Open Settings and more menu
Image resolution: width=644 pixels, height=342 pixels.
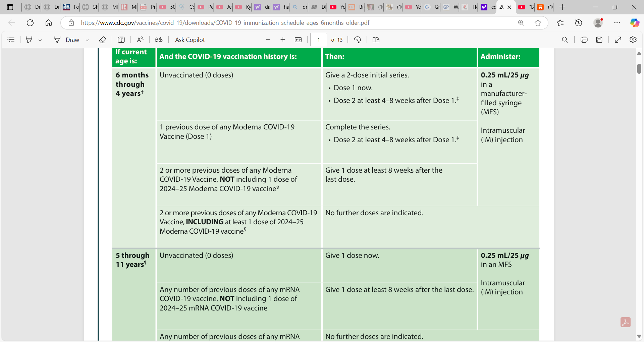click(617, 23)
